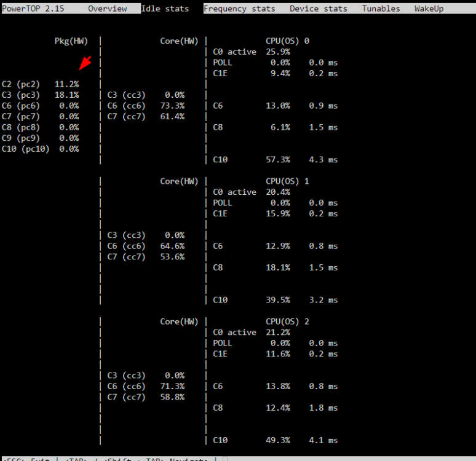Click the C10 39.5% value
The width and height of the screenshot is (476, 461).
[278, 300]
